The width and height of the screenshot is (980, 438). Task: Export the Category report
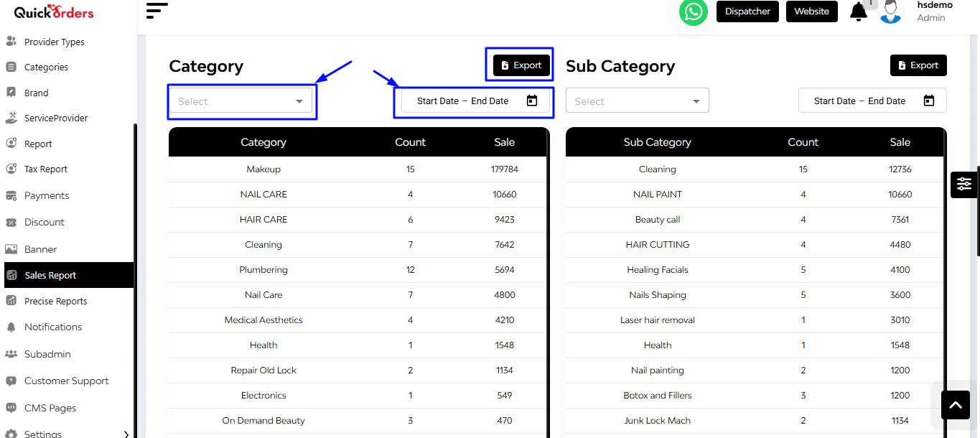pos(521,65)
